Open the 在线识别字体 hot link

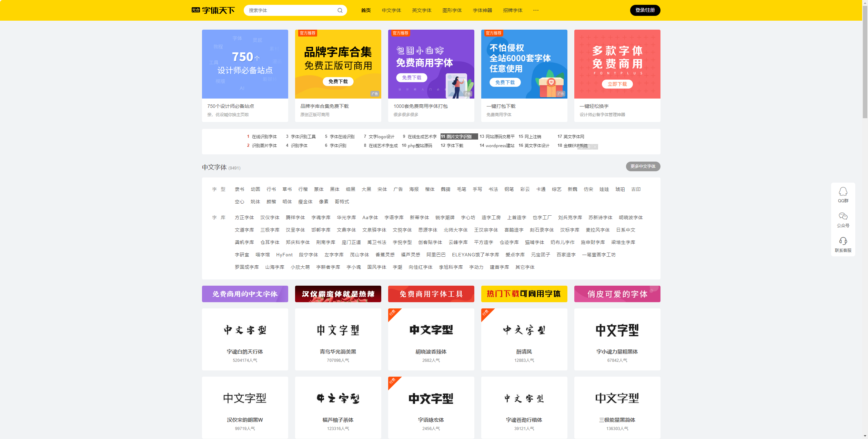[x=264, y=136]
